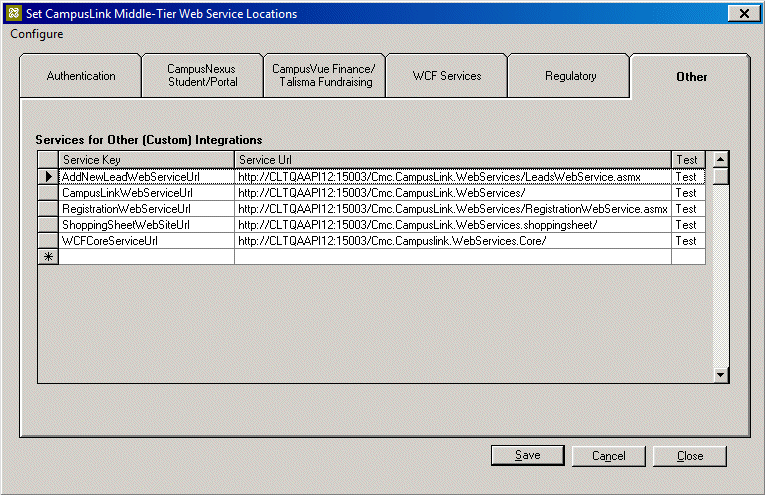Click the Save button

[527, 456]
